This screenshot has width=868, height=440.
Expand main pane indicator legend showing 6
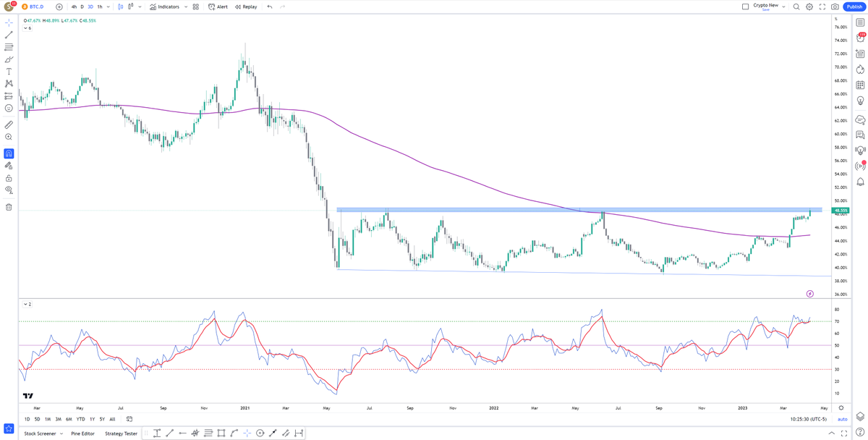pos(27,28)
